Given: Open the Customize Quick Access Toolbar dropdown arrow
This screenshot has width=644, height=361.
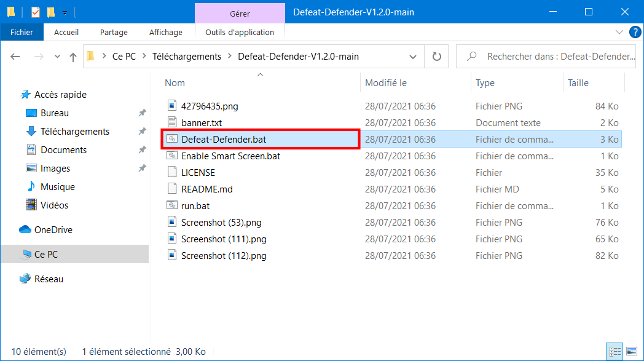Looking at the screenshot, I should [x=65, y=13].
